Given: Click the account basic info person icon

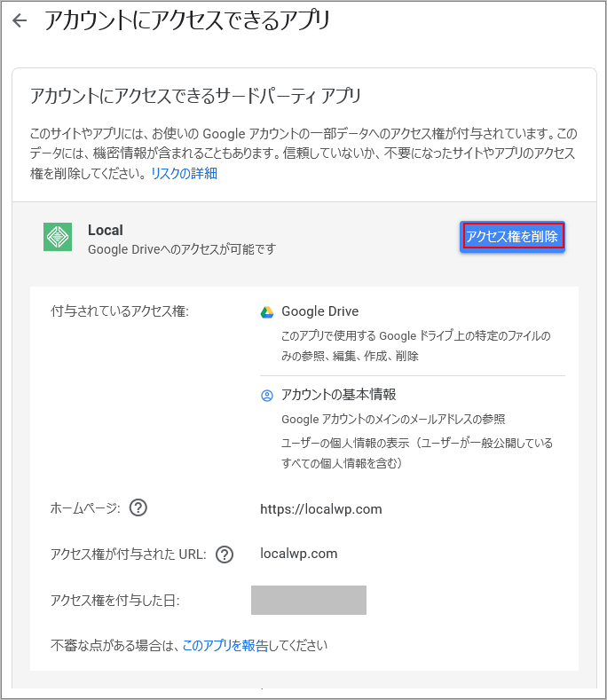Looking at the screenshot, I should tap(267, 396).
